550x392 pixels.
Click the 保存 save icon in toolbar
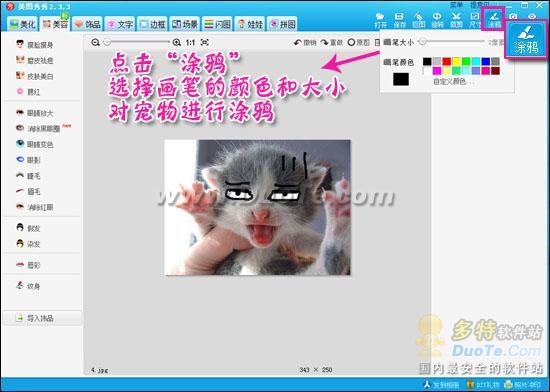coord(399,20)
